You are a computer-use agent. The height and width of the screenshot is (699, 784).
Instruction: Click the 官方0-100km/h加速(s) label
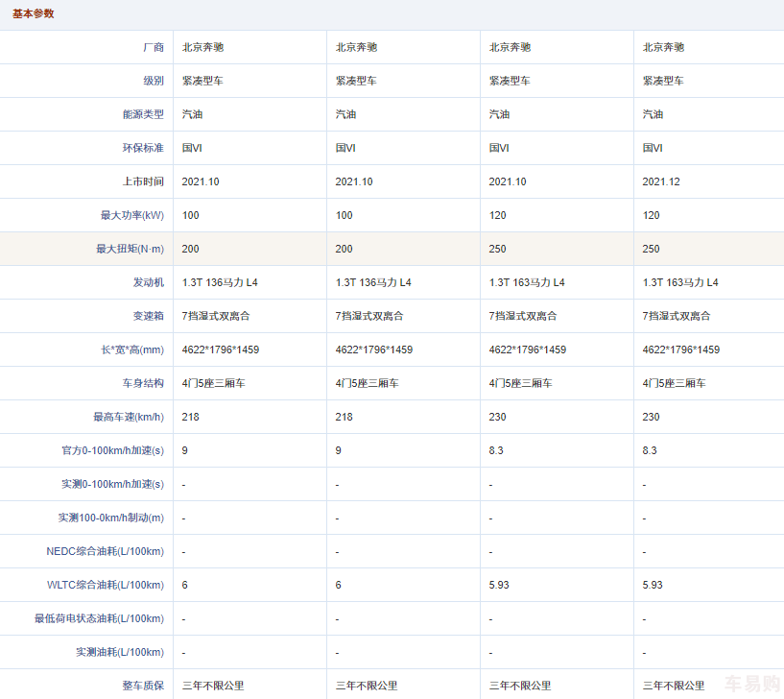click(x=112, y=450)
